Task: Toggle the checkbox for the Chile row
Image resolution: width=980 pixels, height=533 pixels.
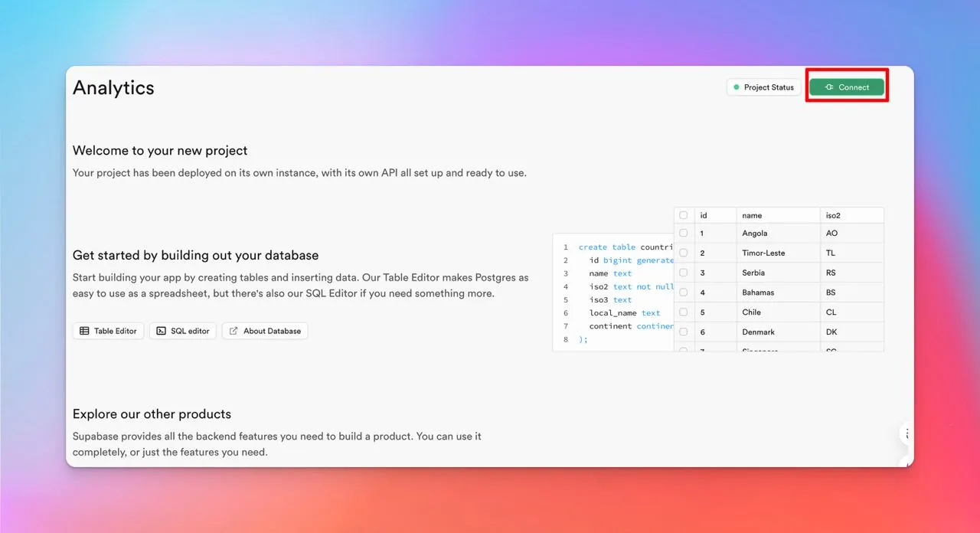Action: click(684, 312)
